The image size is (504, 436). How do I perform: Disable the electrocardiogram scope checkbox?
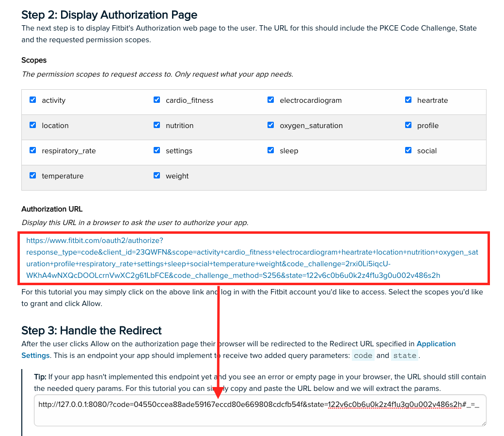(x=270, y=100)
